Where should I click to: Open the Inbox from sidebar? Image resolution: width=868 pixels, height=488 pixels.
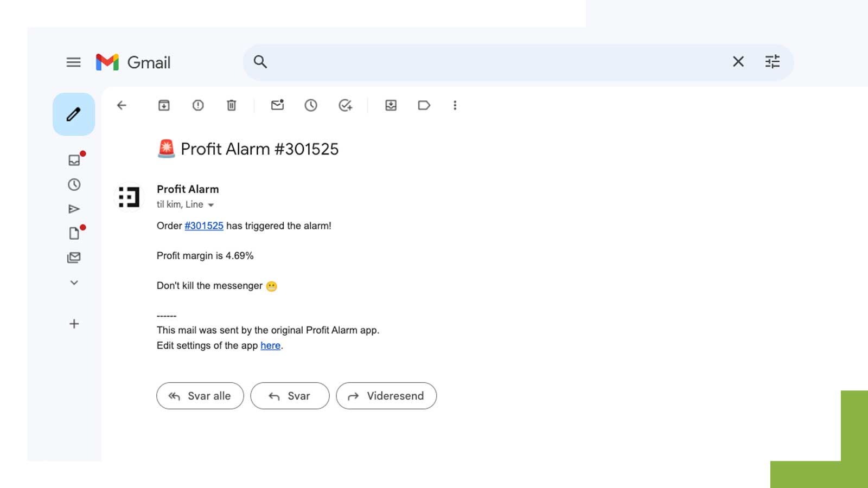(74, 160)
